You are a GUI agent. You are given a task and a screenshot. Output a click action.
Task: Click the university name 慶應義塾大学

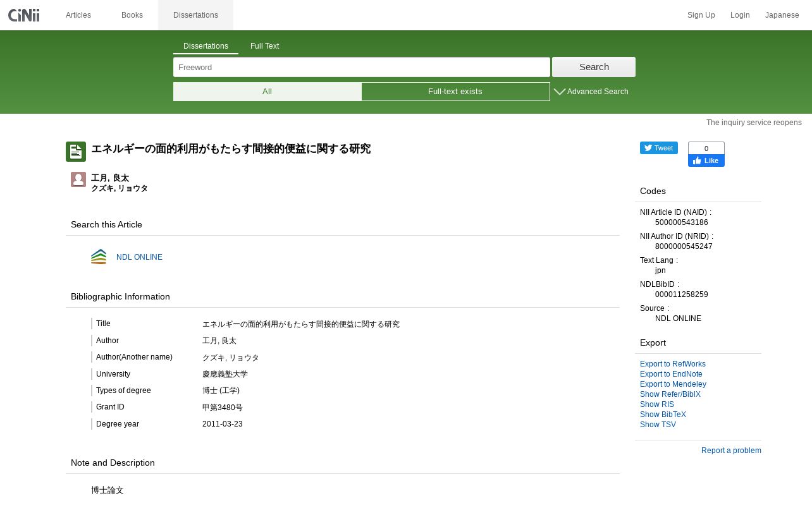(225, 374)
